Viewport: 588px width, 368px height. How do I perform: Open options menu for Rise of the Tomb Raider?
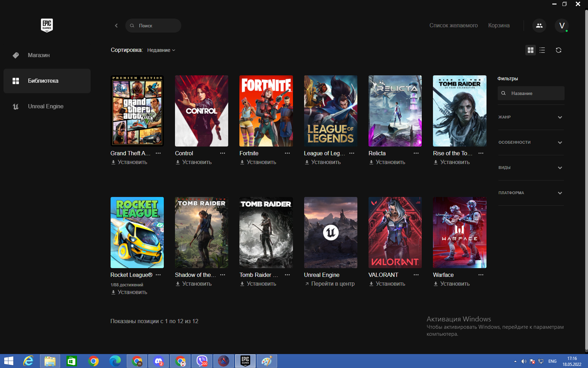(x=481, y=153)
